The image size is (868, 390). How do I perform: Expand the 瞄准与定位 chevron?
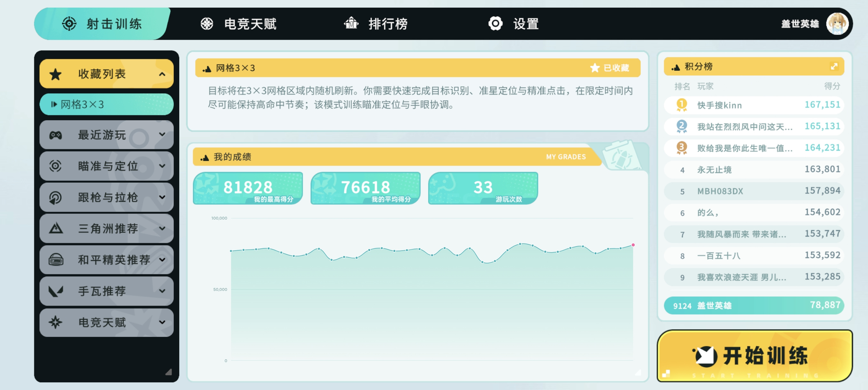pos(162,166)
